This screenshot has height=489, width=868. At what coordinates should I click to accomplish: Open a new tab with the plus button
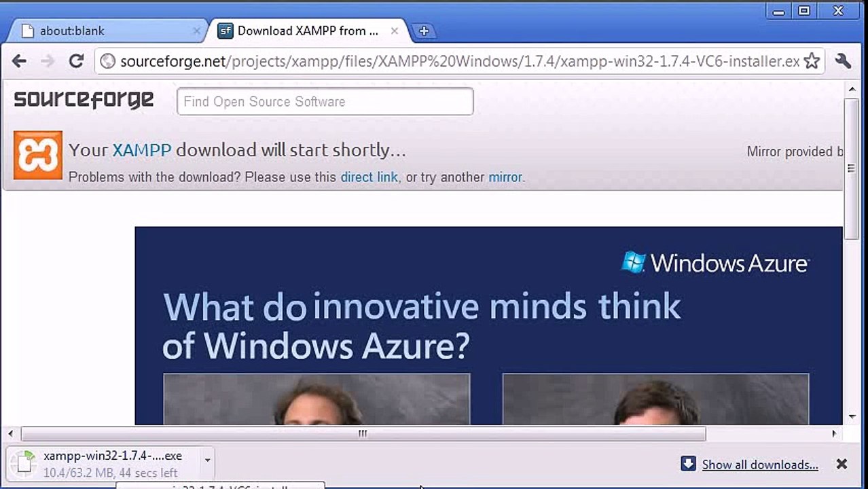(x=424, y=31)
